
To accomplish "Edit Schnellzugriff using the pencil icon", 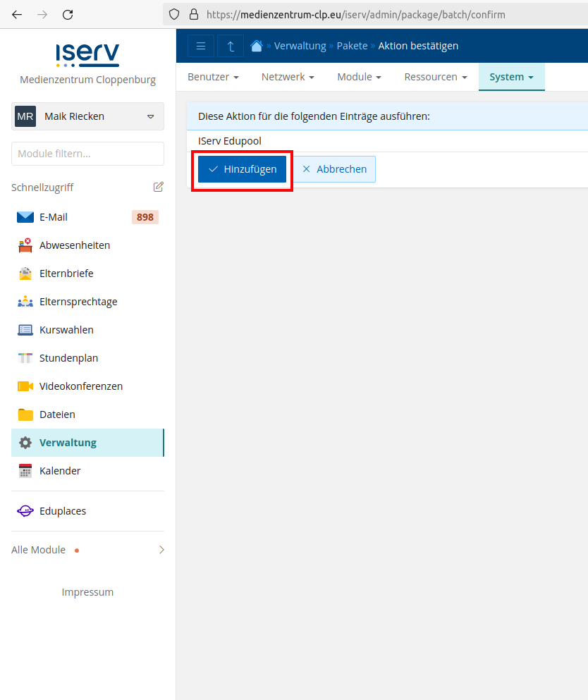I will 159,187.
